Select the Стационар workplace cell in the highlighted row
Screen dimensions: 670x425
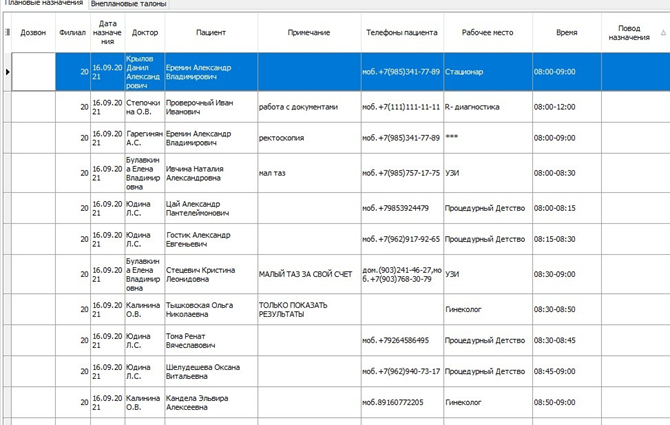pyautogui.click(x=487, y=72)
